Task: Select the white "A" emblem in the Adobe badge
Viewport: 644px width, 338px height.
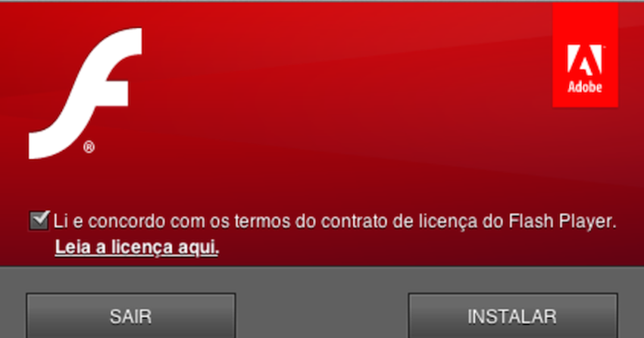Action: [584, 60]
